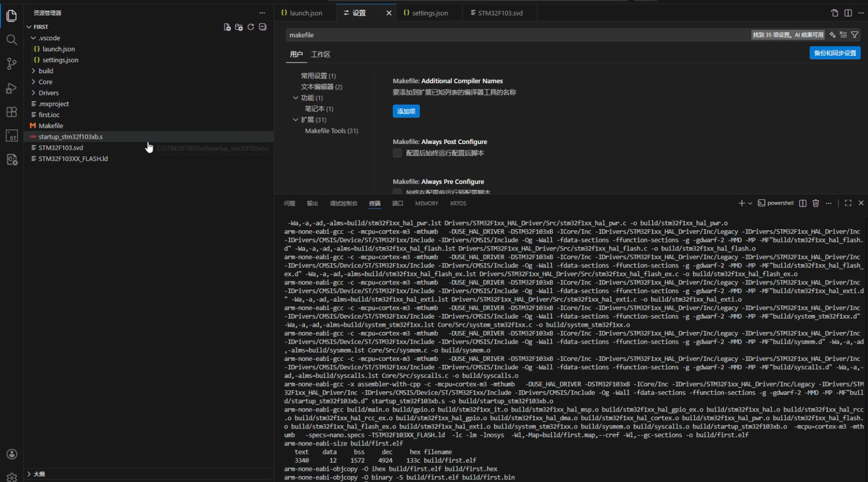
Task: Switch to the 工作区 settings tab
Action: tap(321, 54)
